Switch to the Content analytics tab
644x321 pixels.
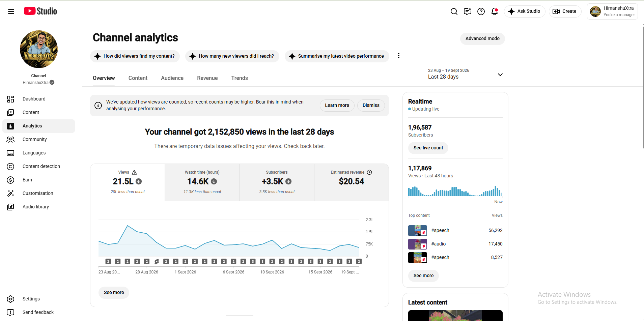point(138,78)
